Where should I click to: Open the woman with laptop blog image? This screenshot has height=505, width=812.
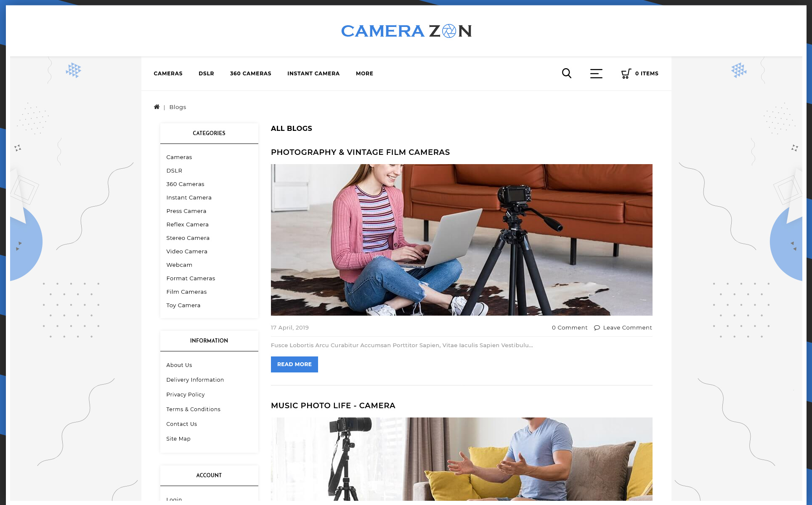point(462,240)
